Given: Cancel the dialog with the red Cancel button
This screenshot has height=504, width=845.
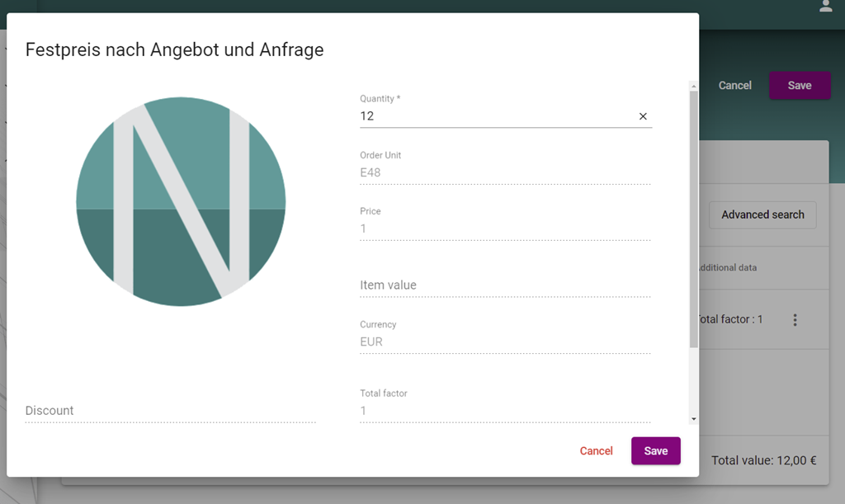Looking at the screenshot, I should click(596, 451).
